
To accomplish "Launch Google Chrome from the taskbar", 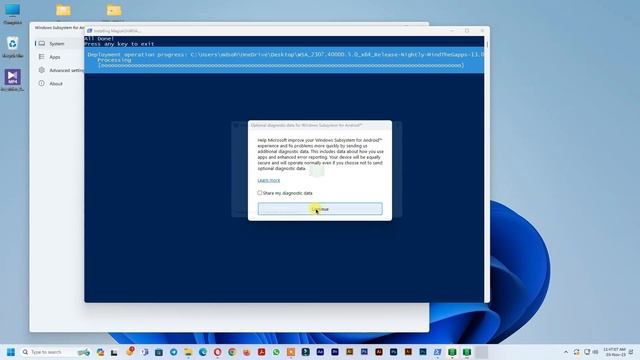I will (x=232, y=352).
